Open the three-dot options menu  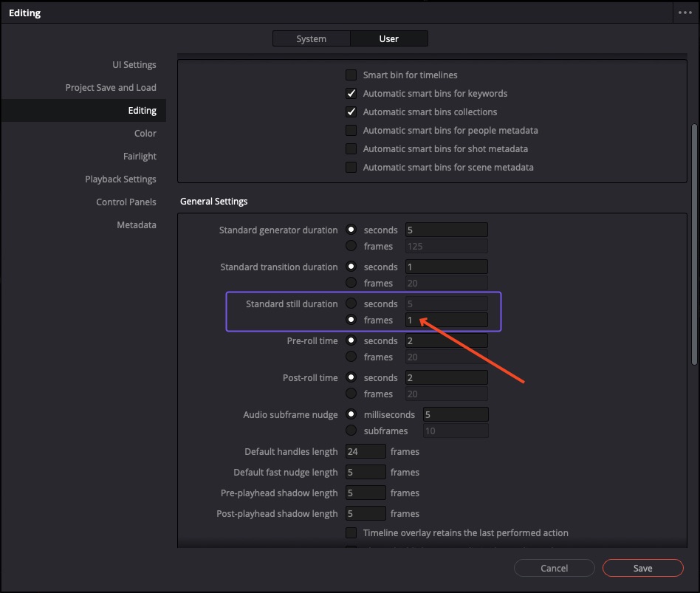(x=684, y=13)
